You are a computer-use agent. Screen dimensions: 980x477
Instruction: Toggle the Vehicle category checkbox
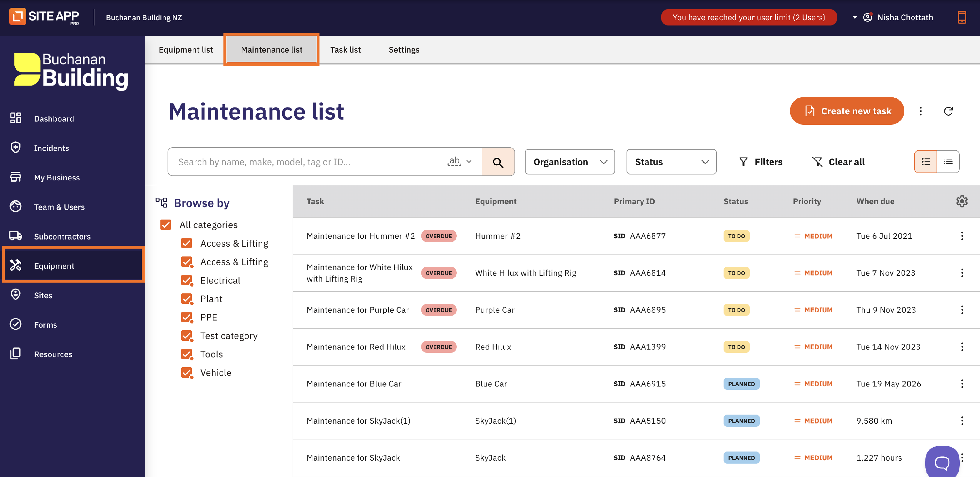point(187,372)
